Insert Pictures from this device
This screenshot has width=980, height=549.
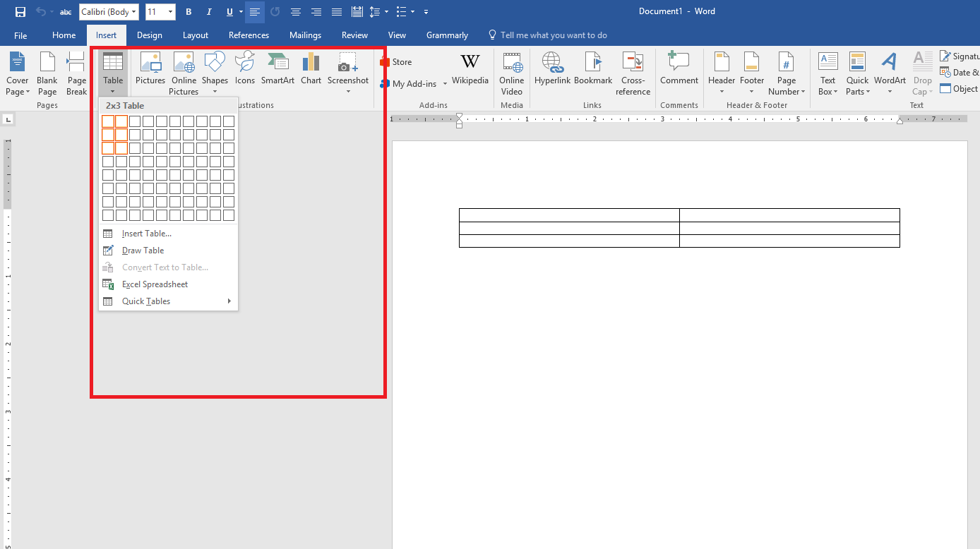150,71
